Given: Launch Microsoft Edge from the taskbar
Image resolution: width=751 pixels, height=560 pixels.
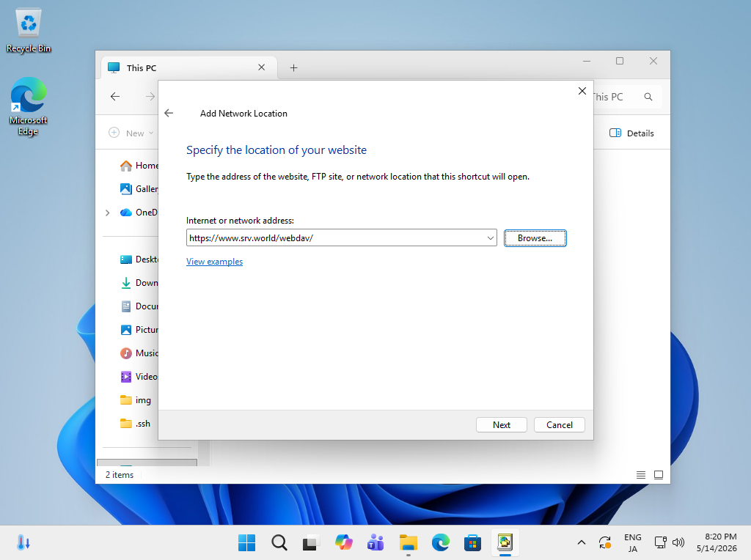Looking at the screenshot, I should pyautogui.click(x=440, y=542).
